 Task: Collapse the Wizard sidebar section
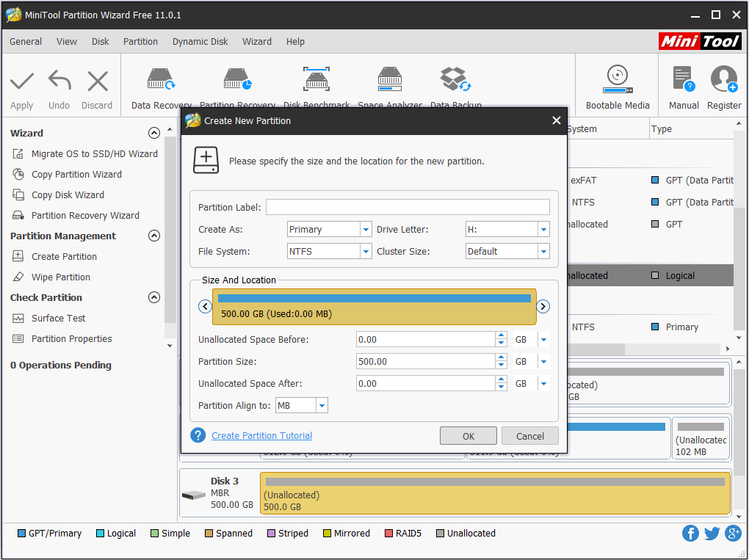click(154, 134)
